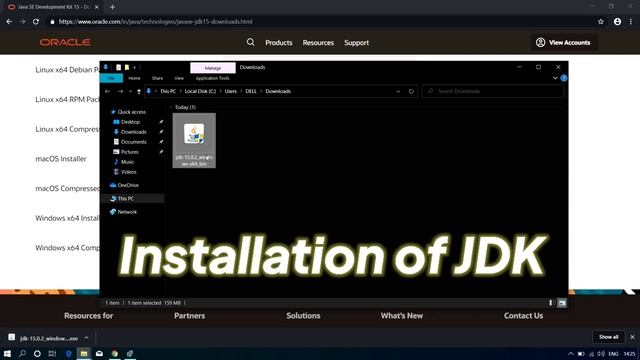The width and height of the screenshot is (640, 360).
Task: Click the Resources for footer heading
Action: click(89, 316)
